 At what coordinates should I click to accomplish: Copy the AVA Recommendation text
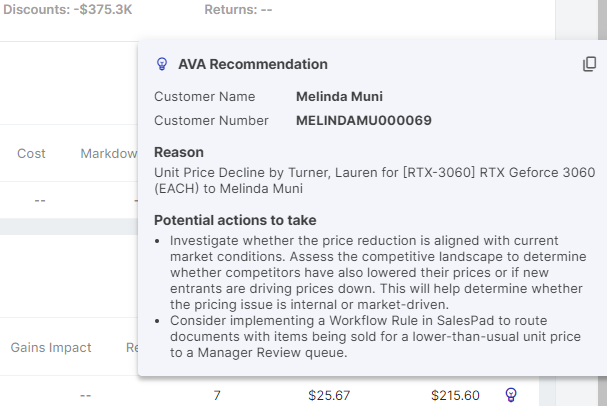[x=589, y=64]
